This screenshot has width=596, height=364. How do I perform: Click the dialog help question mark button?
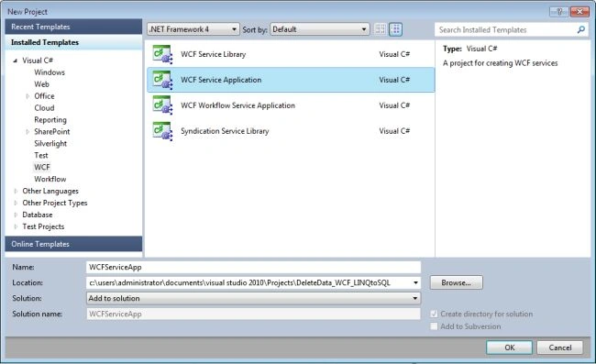pyautogui.click(x=558, y=12)
